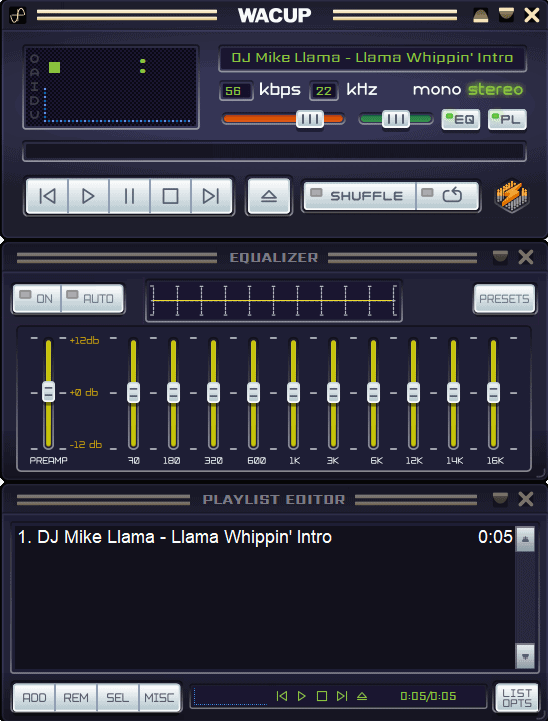The height and width of the screenshot is (721, 548).
Task: Click playlist mini eject icon
Action: (x=362, y=696)
